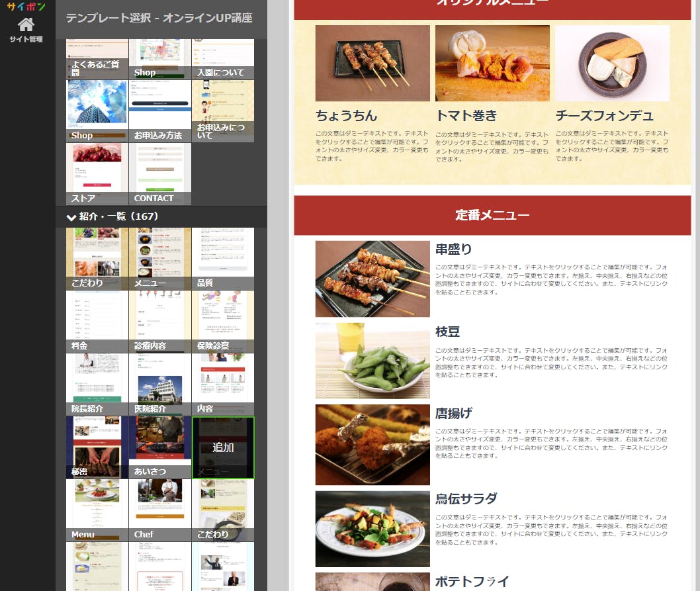Select the お申込み方法 template
Screen dimensions: 700x591
(160, 111)
